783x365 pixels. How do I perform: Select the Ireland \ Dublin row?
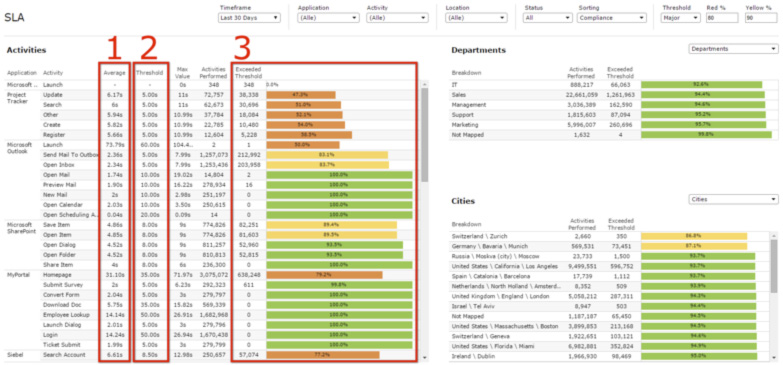pyautogui.click(x=610, y=356)
